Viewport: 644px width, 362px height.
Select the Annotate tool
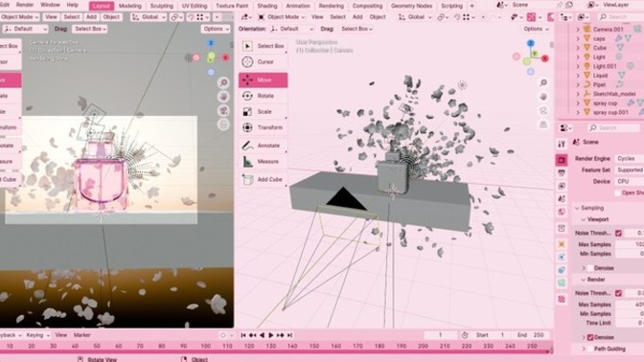coord(263,146)
